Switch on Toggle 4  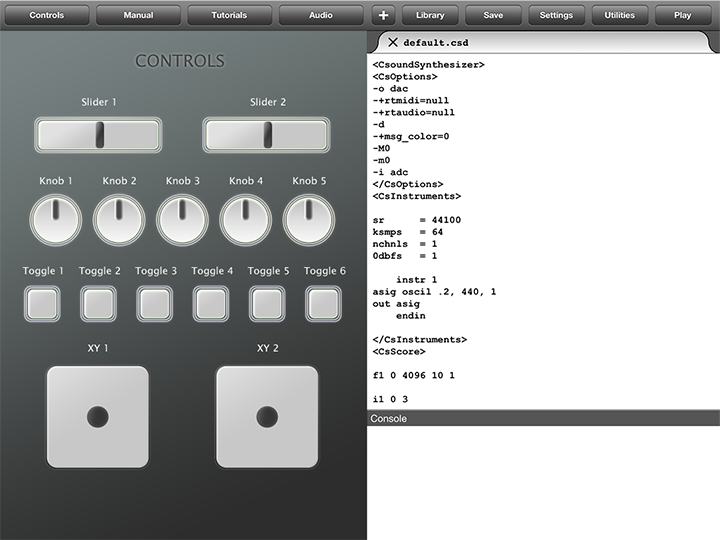tap(211, 304)
